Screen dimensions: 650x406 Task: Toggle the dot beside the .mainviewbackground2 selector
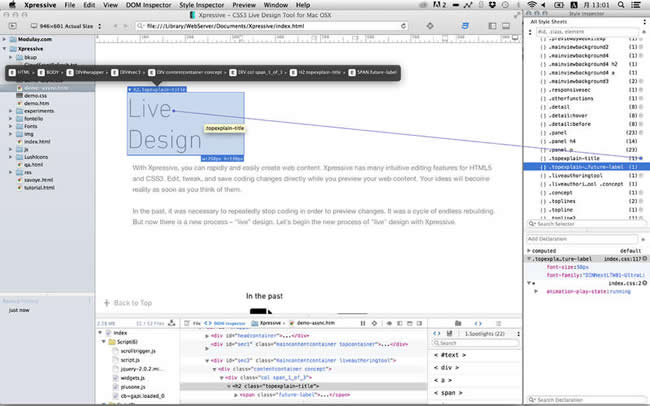coord(641,47)
